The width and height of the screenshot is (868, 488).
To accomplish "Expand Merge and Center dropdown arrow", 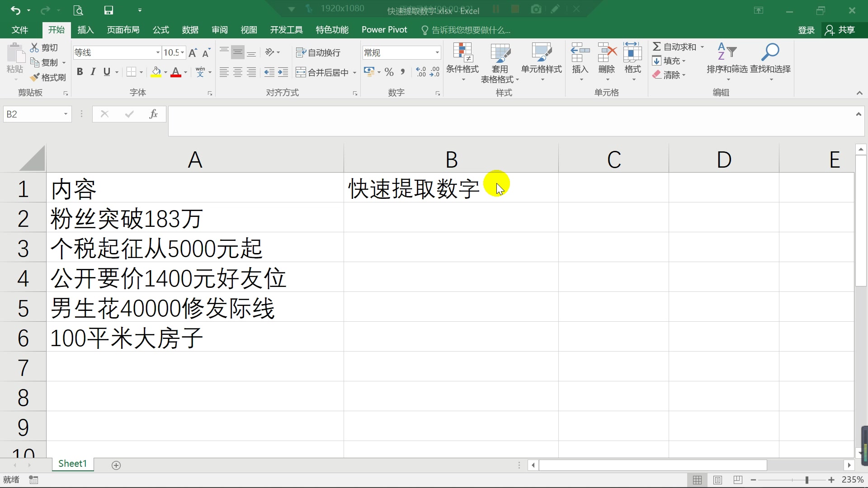I will (x=354, y=73).
